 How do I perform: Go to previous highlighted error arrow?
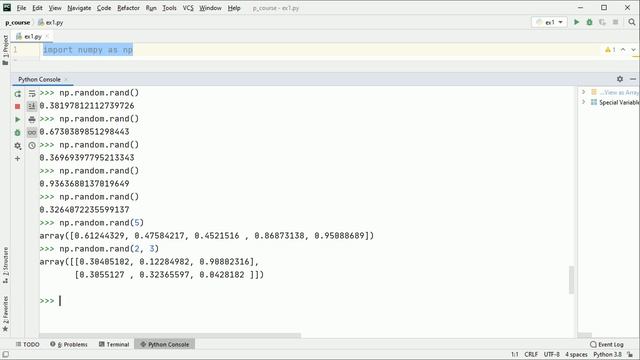point(623,50)
